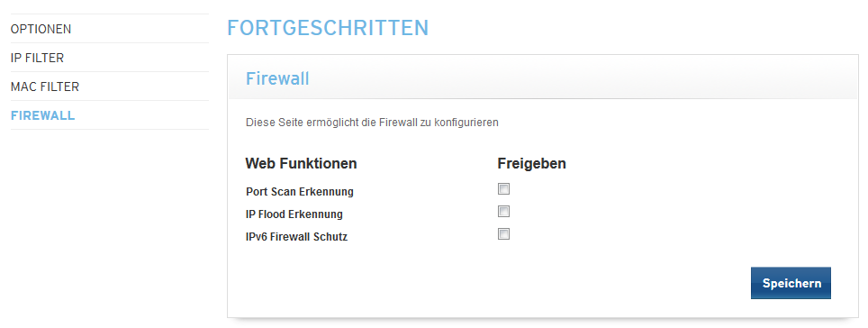The image size is (868, 328).
Task: Click the Diese Seite ermöglicht description sentence
Action: tap(372, 123)
